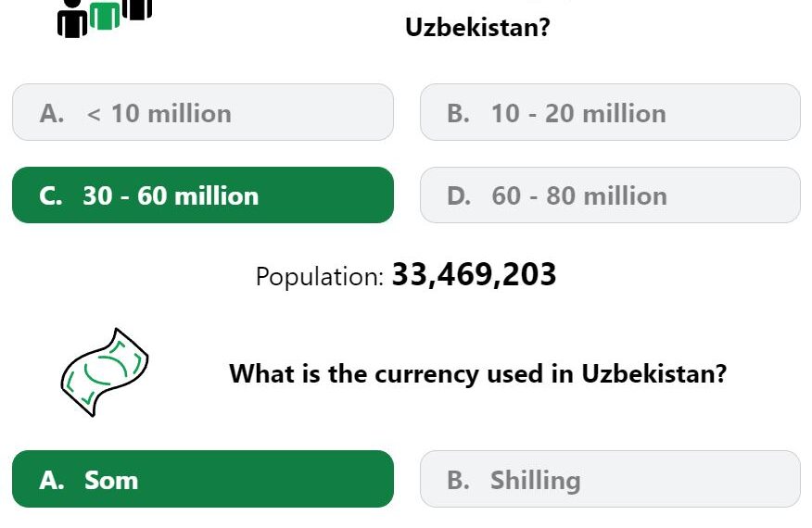812x528 pixels.
Task: Click the currency used in Uzbekistan question
Action: pyautogui.click(x=478, y=373)
